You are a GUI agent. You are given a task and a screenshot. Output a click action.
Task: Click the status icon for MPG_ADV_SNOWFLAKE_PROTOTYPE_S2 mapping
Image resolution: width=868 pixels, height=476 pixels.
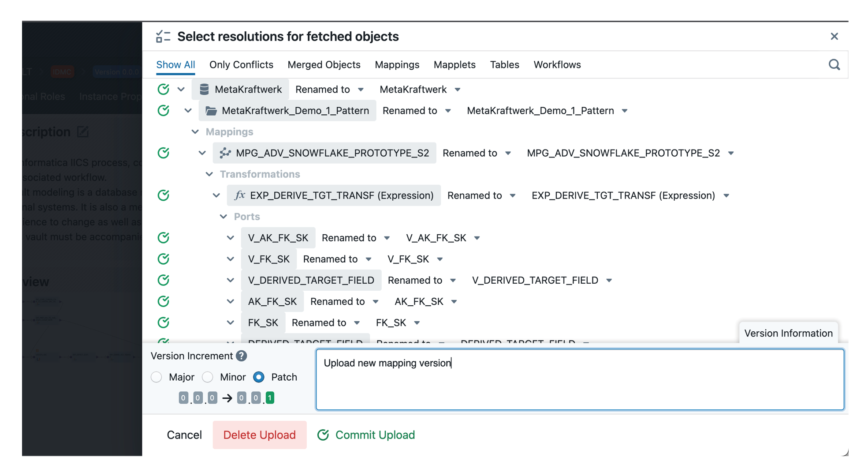[x=164, y=153]
